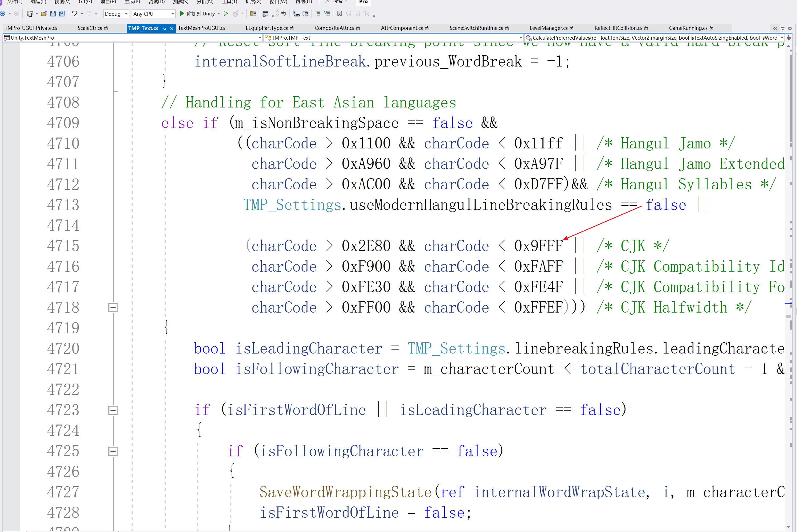Click the Undo arrow icon

74,14
